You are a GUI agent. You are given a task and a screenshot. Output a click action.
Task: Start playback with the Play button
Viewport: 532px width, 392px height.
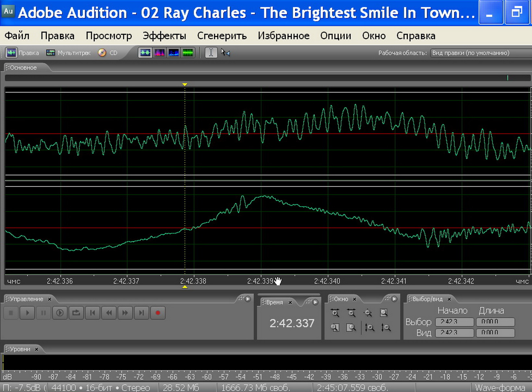click(x=27, y=313)
